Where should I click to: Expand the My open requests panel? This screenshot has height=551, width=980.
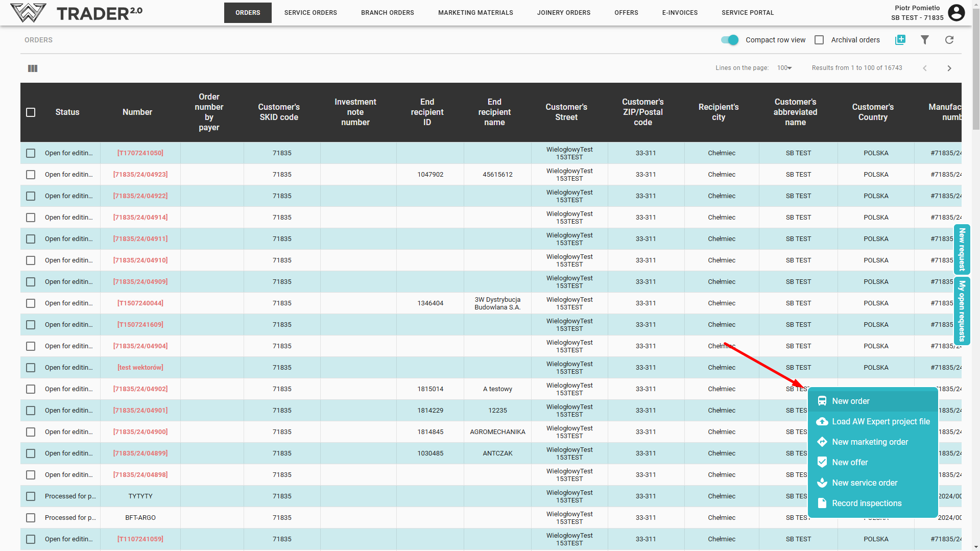(x=962, y=310)
